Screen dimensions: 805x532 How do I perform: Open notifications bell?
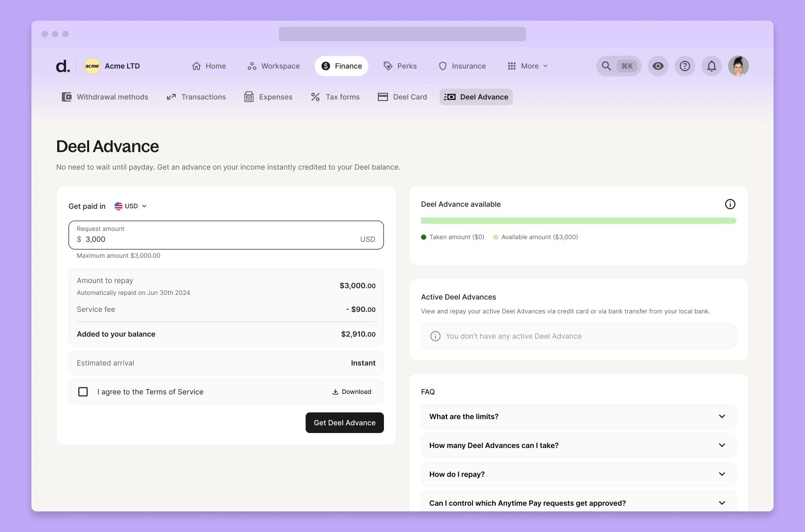[711, 66]
